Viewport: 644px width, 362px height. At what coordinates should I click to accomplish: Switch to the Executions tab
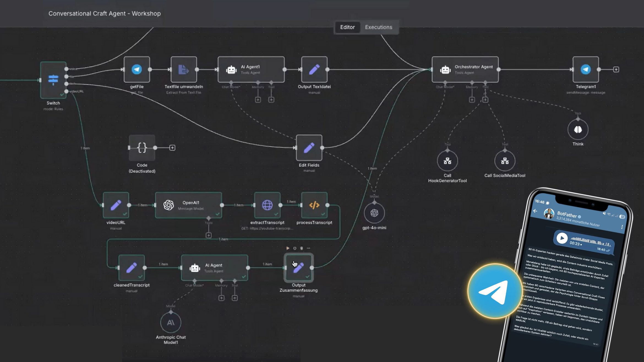tap(379, 27)
